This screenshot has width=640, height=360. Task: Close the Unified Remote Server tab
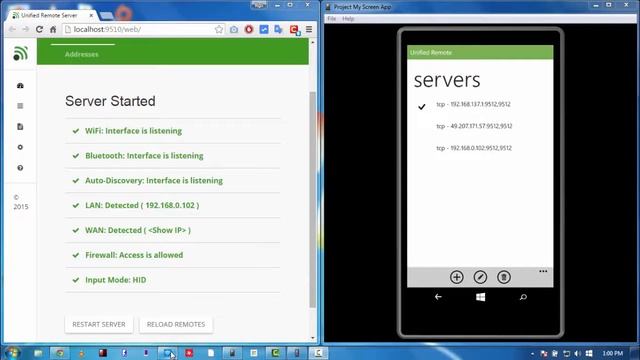tap(91, 15)
